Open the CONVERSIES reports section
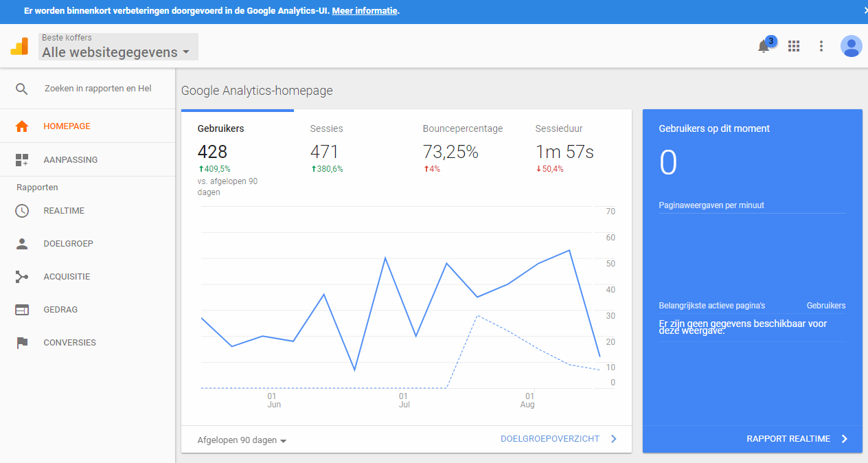This screenshot has height=463, width=868. pos(87,343)
